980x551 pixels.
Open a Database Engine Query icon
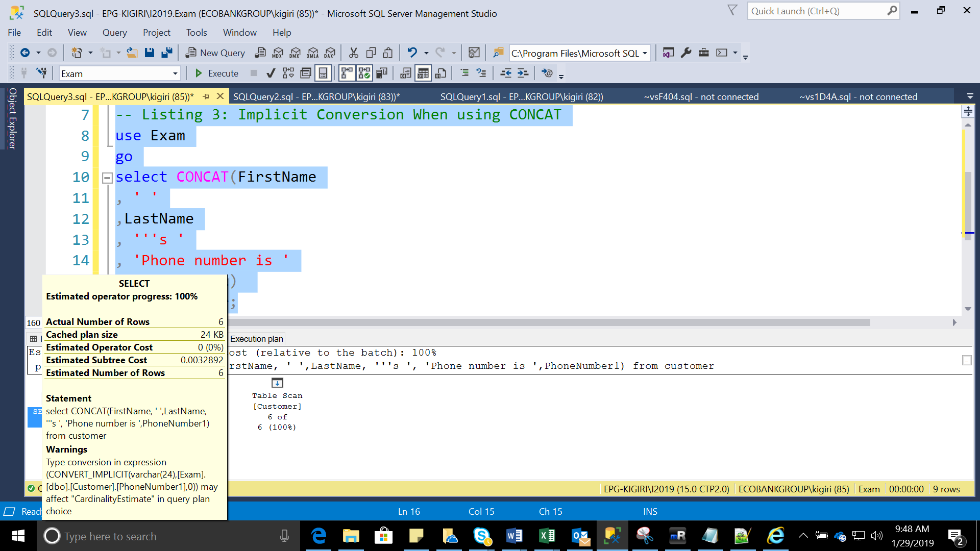260,53
